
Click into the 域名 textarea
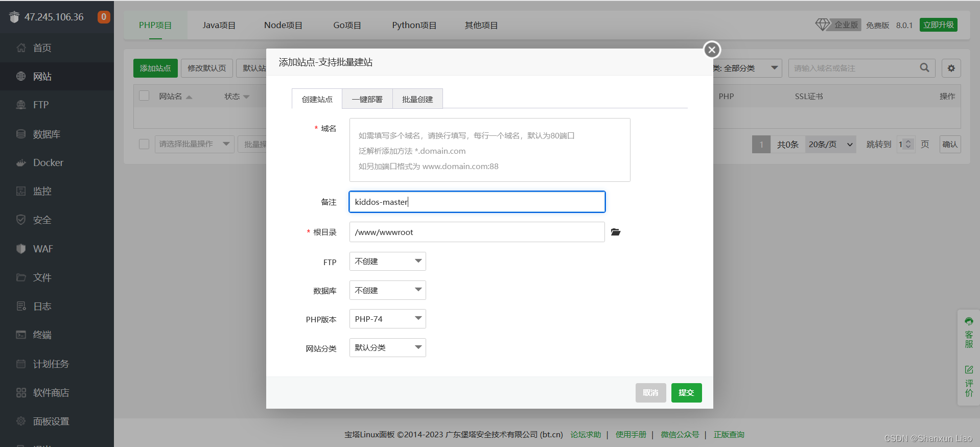click(x=489, y=150)
